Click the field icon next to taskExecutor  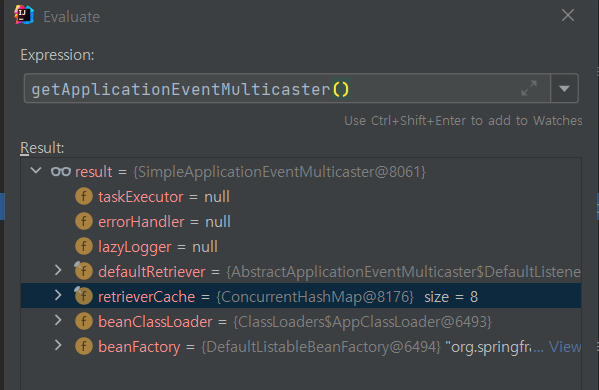click(x=84, y=196)
